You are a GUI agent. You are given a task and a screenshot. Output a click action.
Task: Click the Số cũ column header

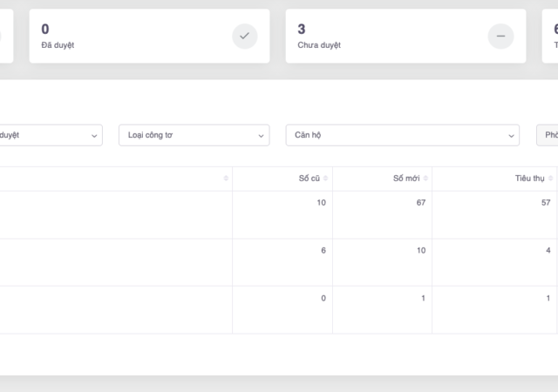click(309, 179)
